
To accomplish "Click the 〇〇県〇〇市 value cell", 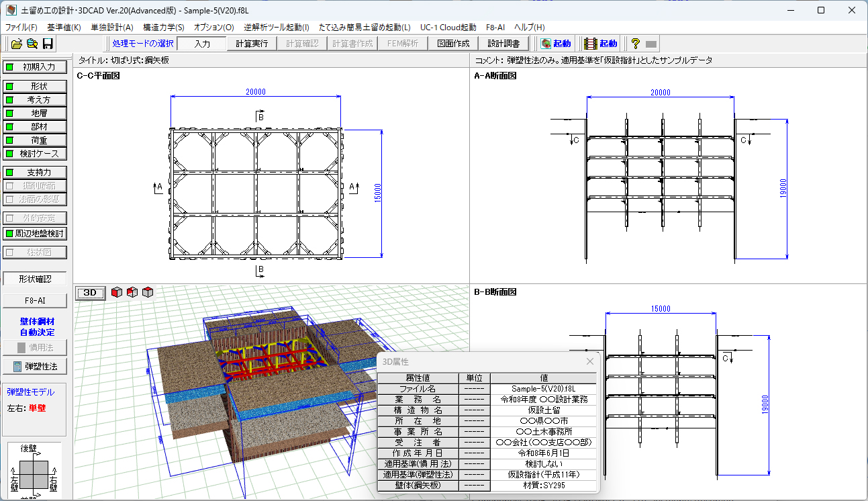I will [544, 421].
